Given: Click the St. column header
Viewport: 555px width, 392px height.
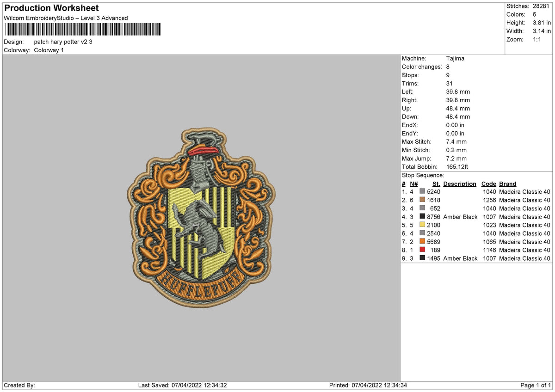Looking at the screenshot, I should [x=435, y=184].
